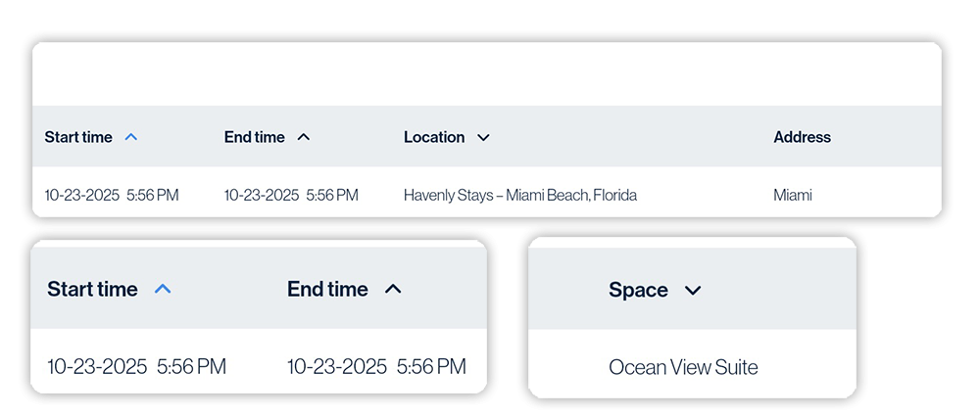Click the Location column header text
The height and width of the screenshot is (416, 980).
pos(434,138)
